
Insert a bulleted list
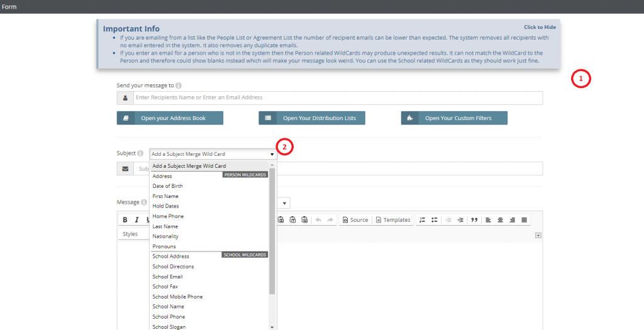click(434, 220)
